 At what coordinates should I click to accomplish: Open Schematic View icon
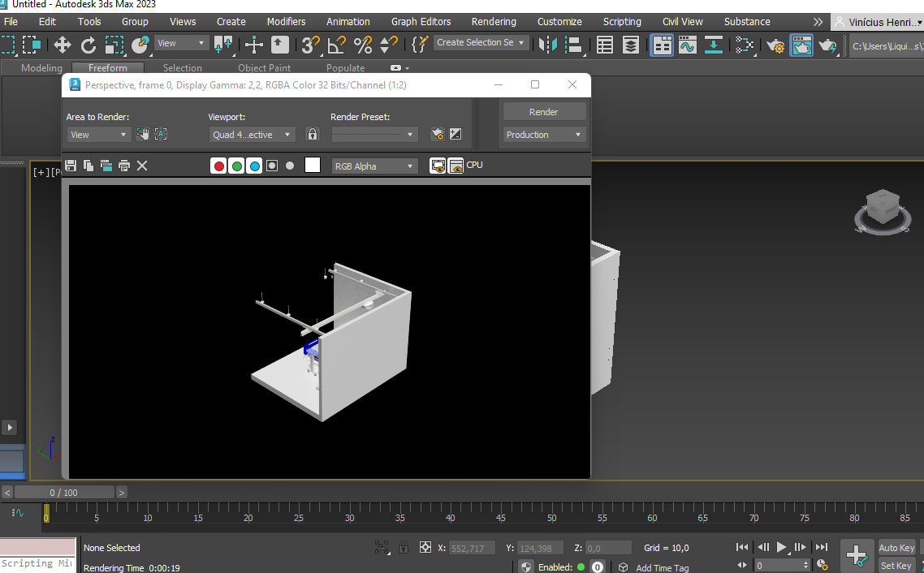[714, 45]
